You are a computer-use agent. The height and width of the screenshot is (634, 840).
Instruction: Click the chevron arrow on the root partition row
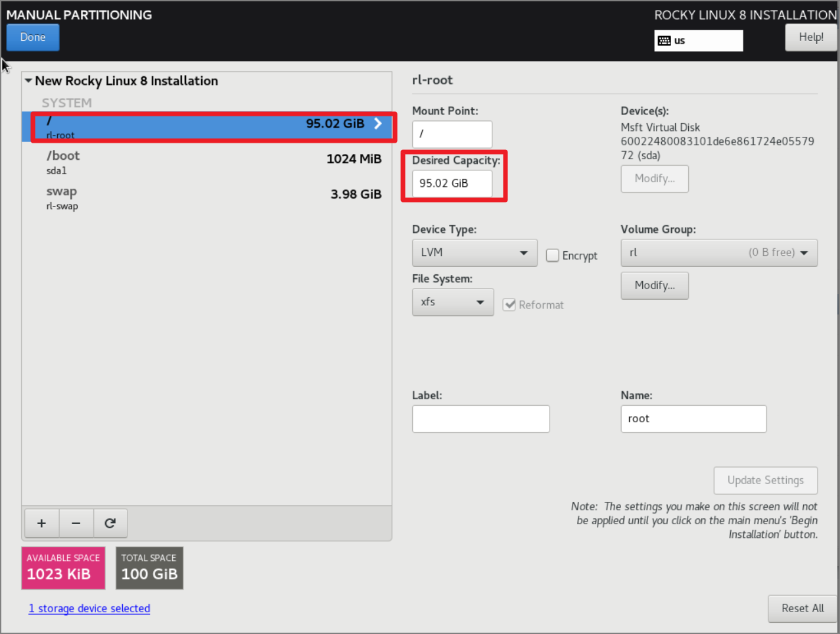[x=378, y=124]
